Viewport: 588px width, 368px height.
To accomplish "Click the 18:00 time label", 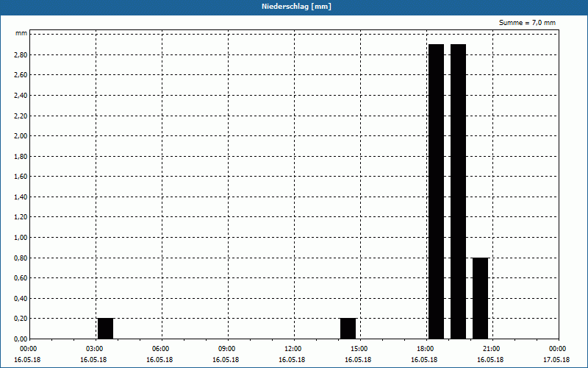I will 426,349.
